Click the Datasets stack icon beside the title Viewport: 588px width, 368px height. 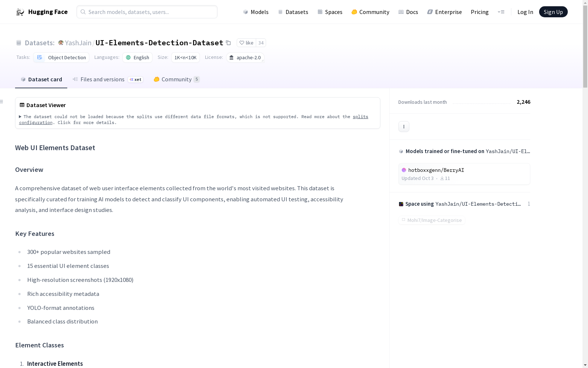click(19, 43)
